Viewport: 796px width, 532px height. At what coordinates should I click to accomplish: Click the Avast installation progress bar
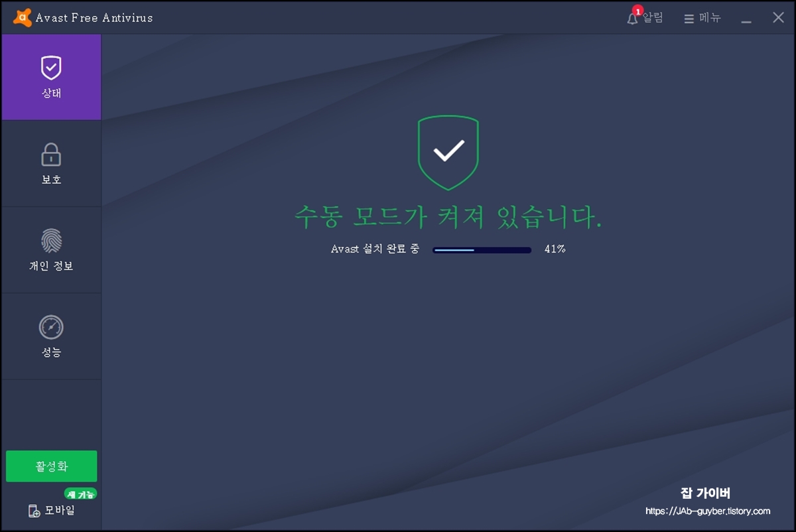(x=482, y=250)
